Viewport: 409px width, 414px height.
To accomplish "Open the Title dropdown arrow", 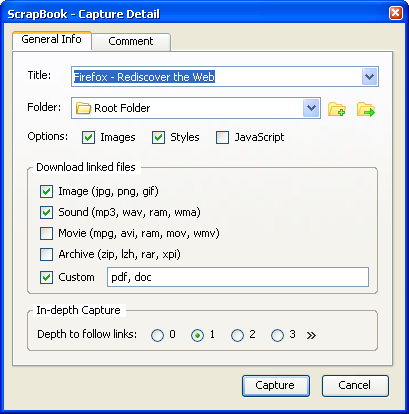I will (369, 77).
